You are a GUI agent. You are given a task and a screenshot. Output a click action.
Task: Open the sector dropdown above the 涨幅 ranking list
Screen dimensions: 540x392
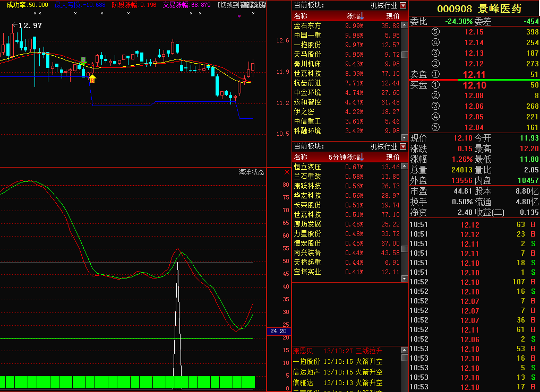click(403, 5)
